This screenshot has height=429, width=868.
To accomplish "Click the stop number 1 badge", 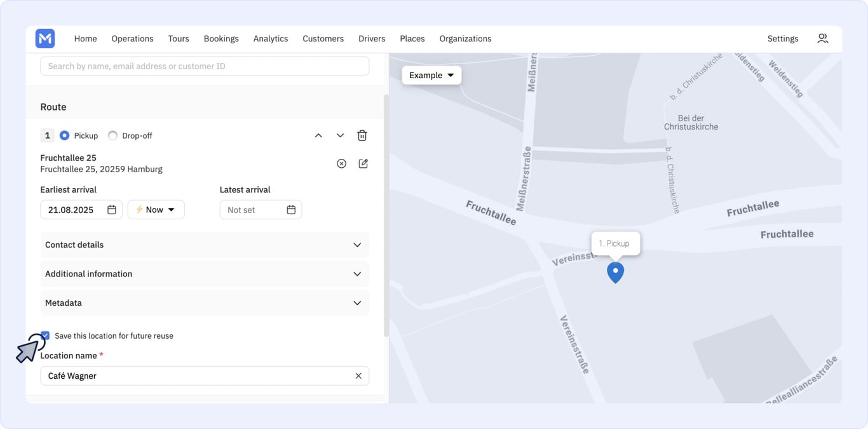I will (47, 135).
